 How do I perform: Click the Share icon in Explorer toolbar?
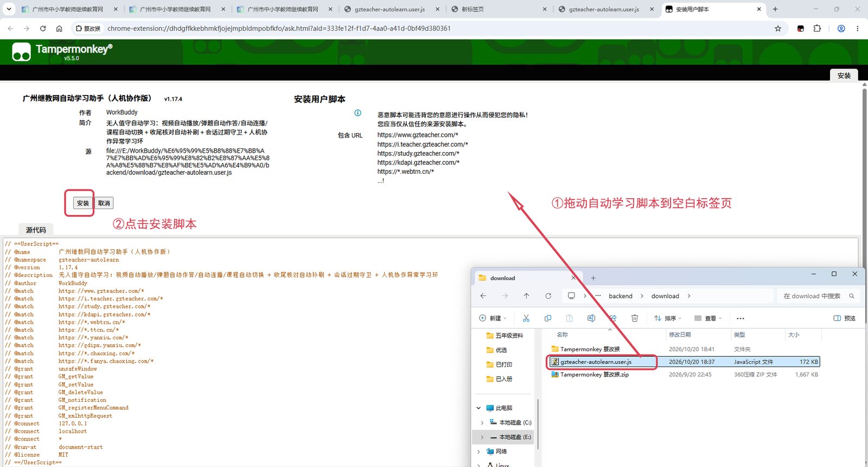[613, 318]
